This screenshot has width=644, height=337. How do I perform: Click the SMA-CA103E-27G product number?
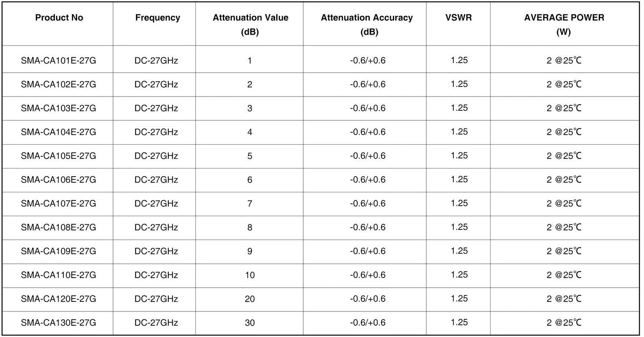[59, 108]
